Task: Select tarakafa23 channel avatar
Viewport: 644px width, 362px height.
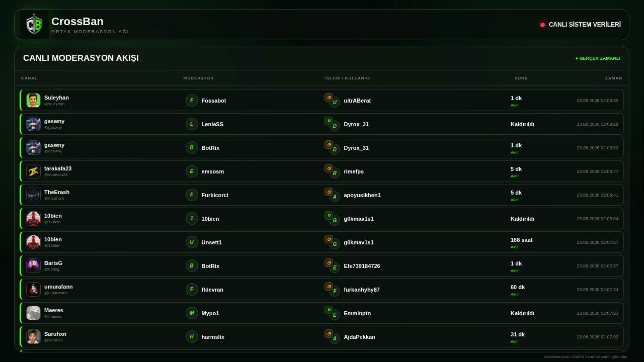Action: [33, 171]
